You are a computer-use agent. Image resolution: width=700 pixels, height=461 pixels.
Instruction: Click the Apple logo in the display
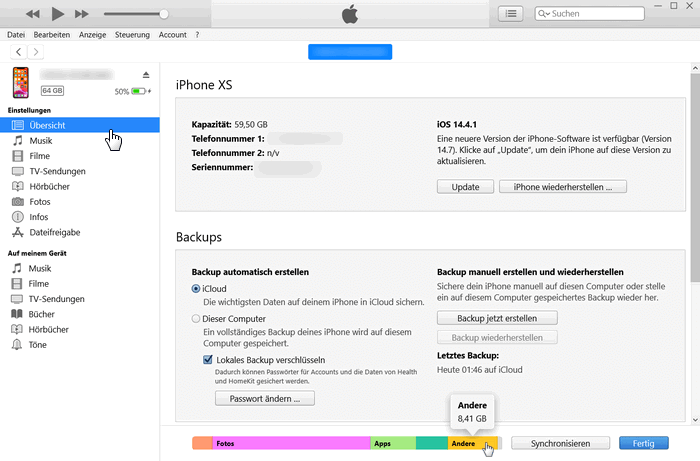[350, 14]
